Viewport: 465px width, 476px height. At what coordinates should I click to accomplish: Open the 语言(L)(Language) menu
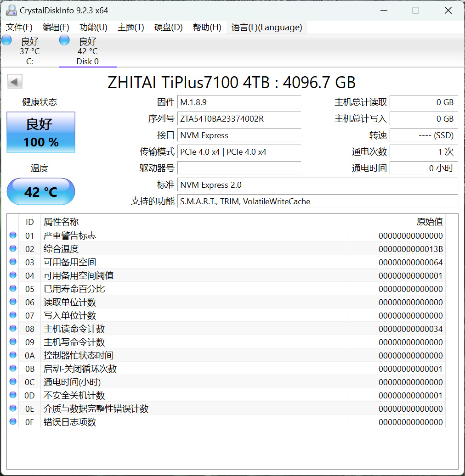267,28
